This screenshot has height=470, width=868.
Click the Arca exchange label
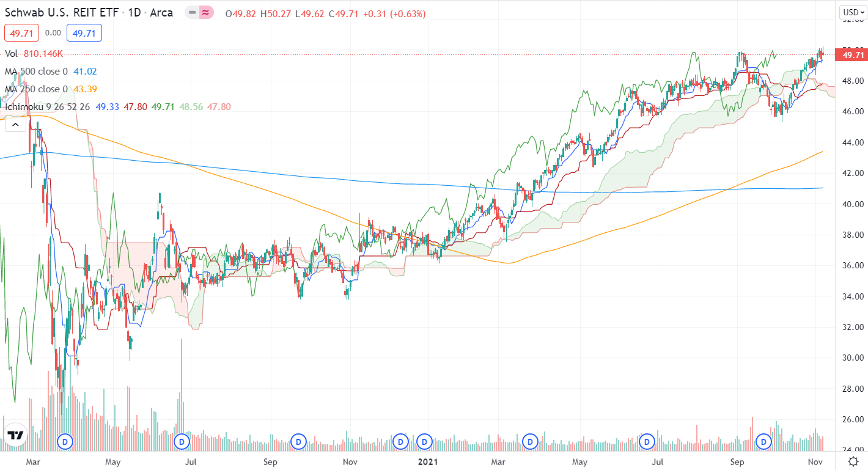(161, 13)
